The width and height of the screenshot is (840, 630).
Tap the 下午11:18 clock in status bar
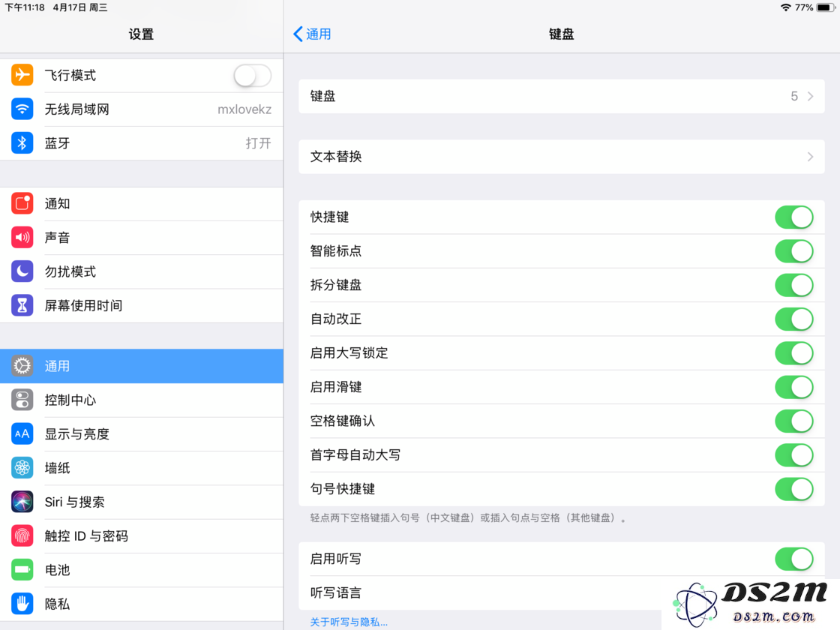(x=25, y=7)
